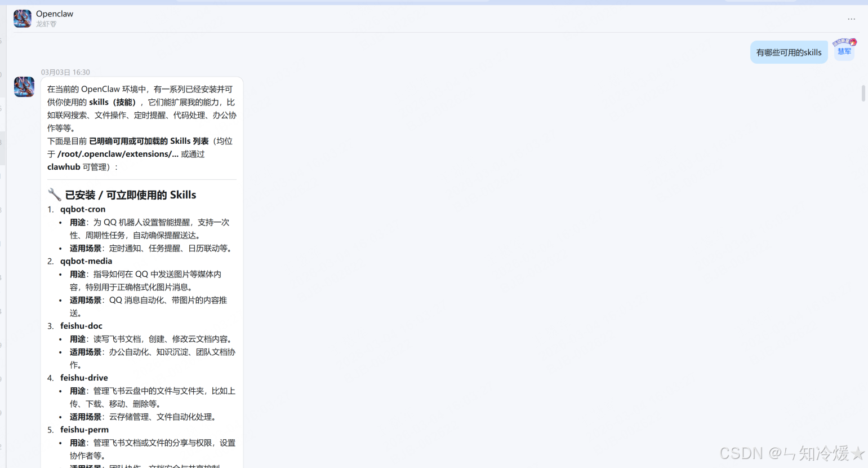
Task: Click the heading 已安装 / 可立即使用的 Skills
Action: pos(131,195)
